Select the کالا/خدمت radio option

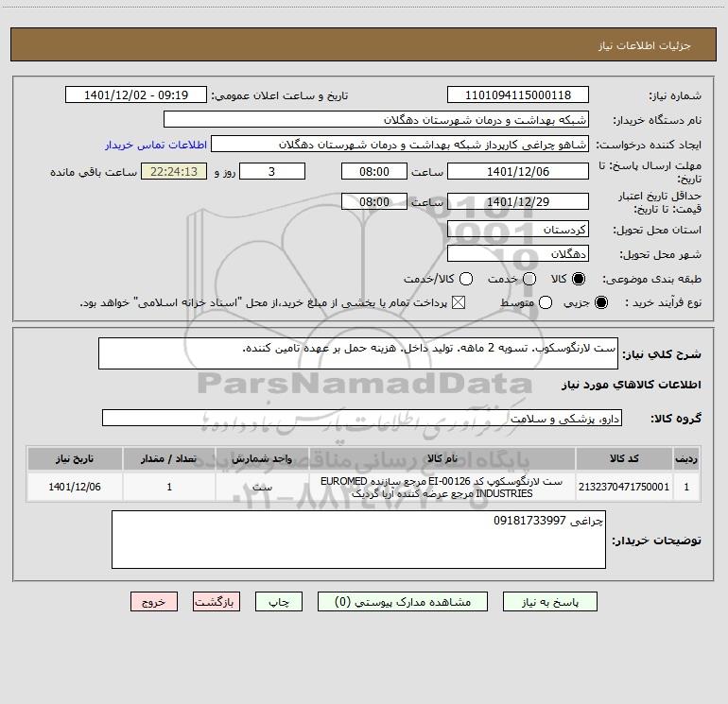(x=466, y=279)
